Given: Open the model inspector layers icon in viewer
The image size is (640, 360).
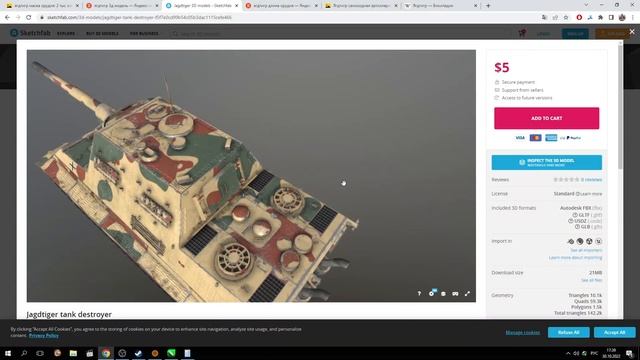Looking at the screenshot, I should point(443,293).
